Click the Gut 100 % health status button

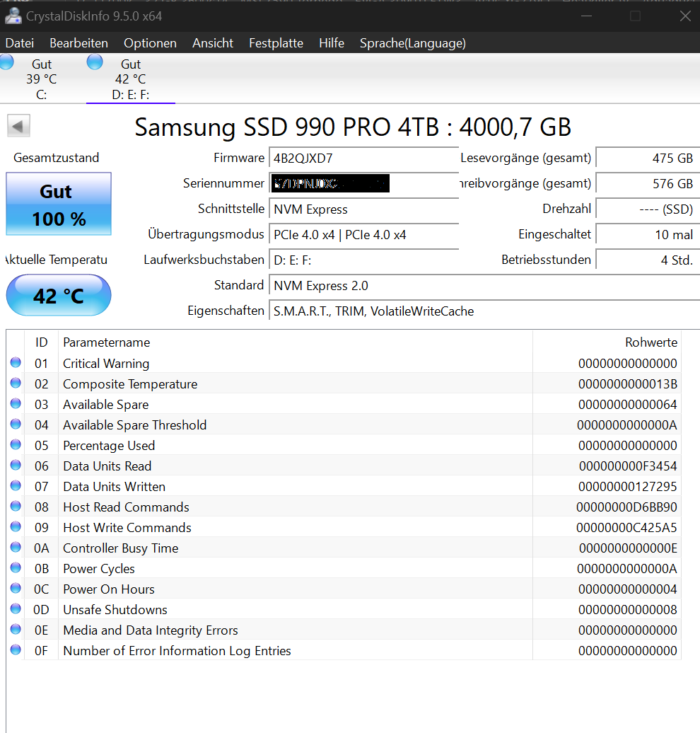point(59,204)
